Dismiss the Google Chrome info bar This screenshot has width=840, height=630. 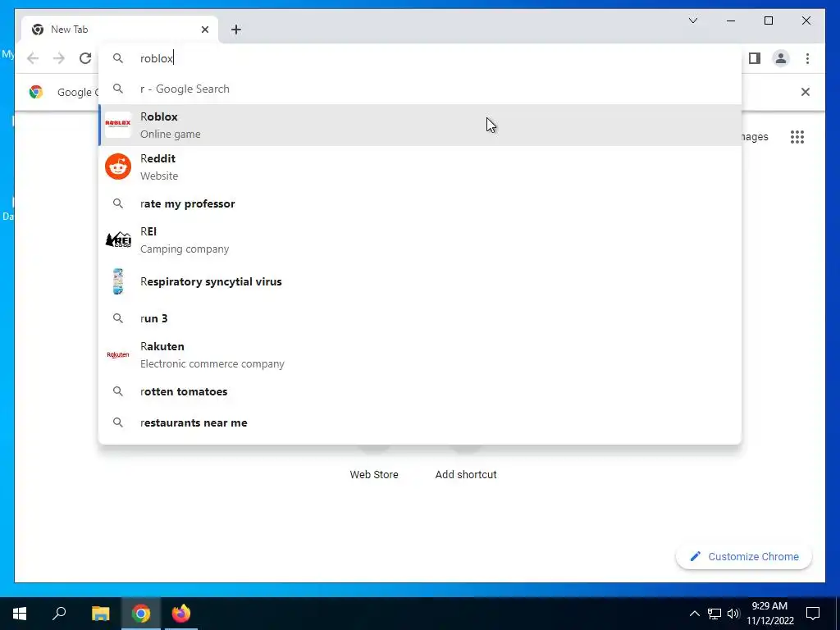tap(806, 92)
